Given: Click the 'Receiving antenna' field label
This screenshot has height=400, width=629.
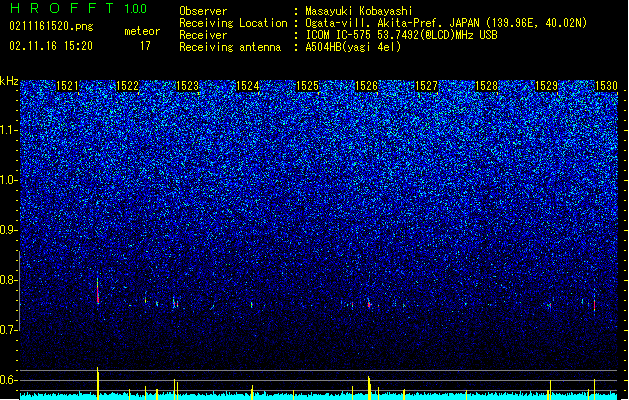Looking at the screenshot, I should [230, 47].
